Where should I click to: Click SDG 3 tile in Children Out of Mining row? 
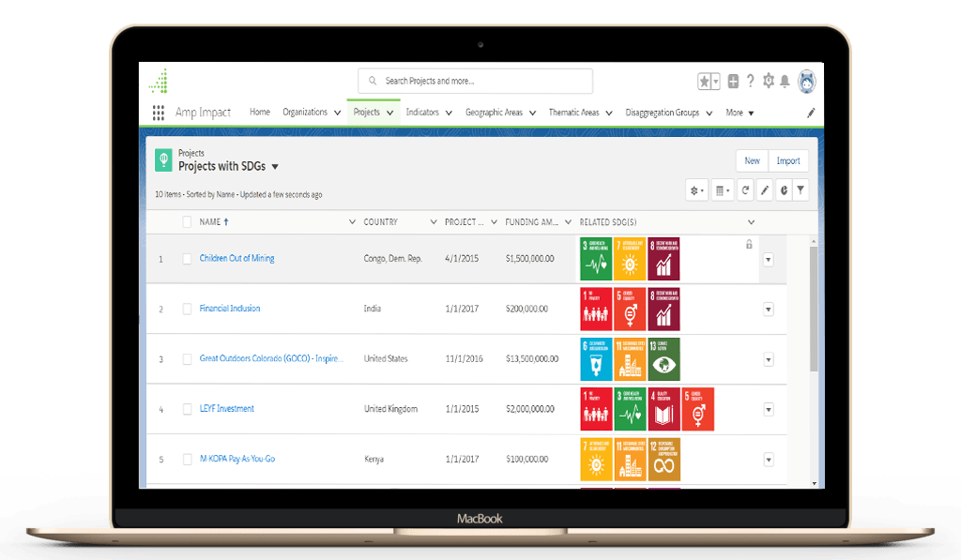[596, 259]
